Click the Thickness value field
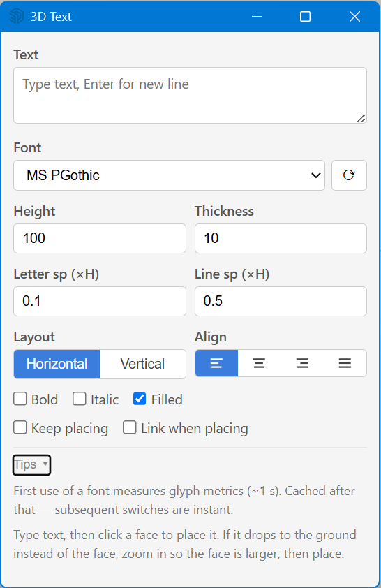 click(x=281, y=238)
